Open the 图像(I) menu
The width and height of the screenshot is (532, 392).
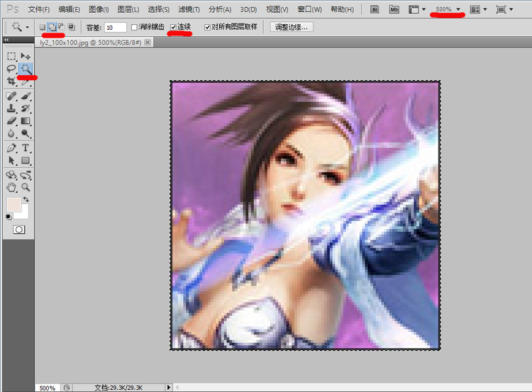click(x=99, y=9)
